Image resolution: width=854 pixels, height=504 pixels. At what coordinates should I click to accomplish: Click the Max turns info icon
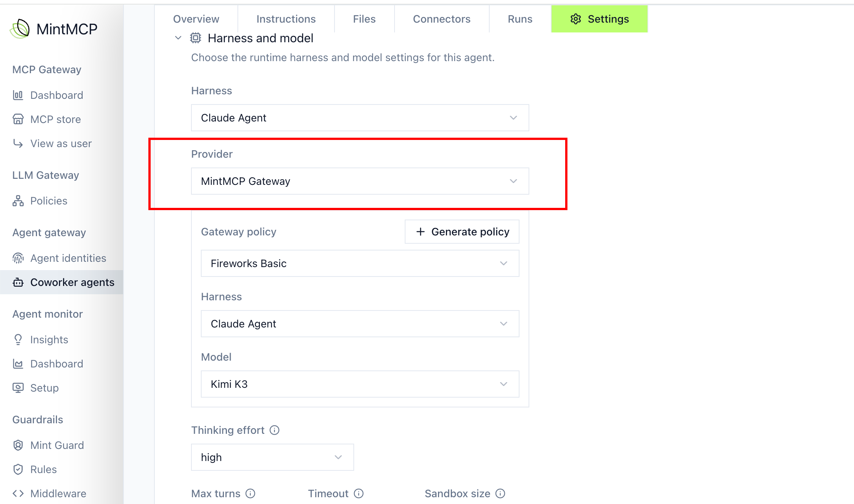(250, 493)
